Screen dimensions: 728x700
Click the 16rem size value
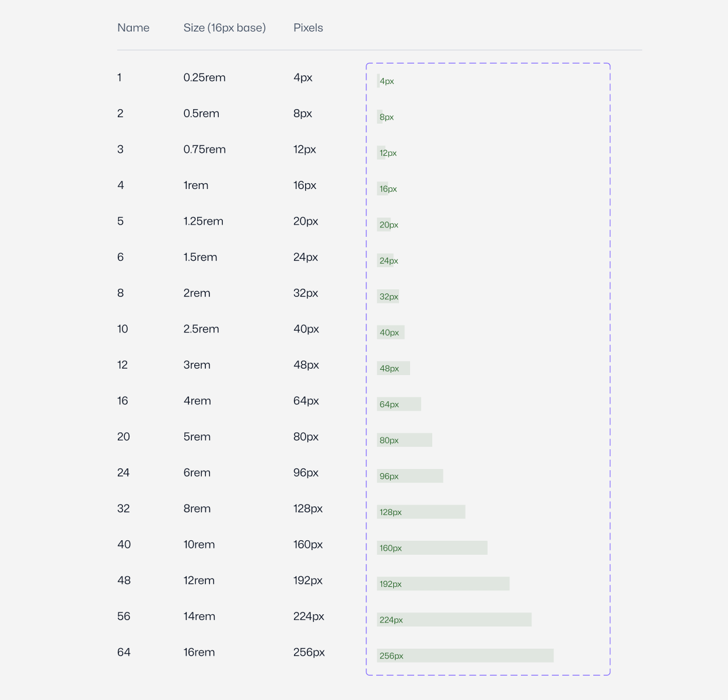(199, 652)
